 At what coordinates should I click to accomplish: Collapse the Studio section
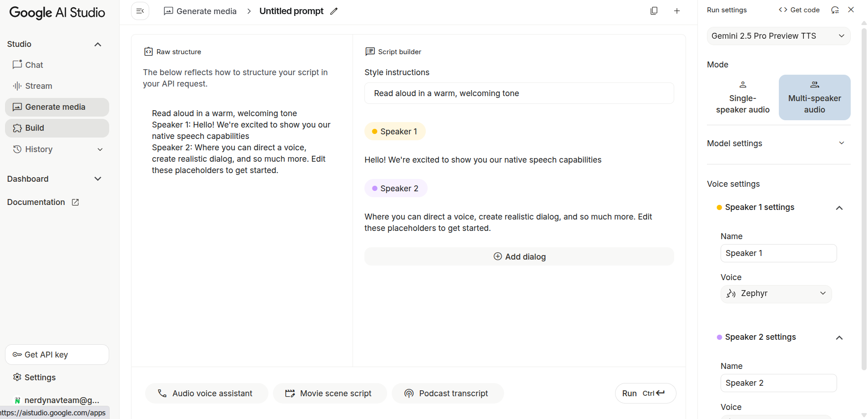(97, 44)
